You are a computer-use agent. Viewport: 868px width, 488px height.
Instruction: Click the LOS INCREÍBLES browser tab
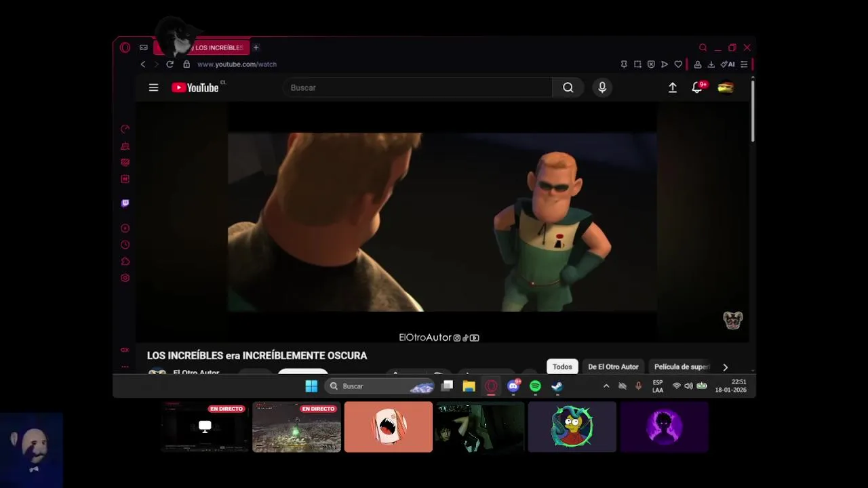point(202,47)
